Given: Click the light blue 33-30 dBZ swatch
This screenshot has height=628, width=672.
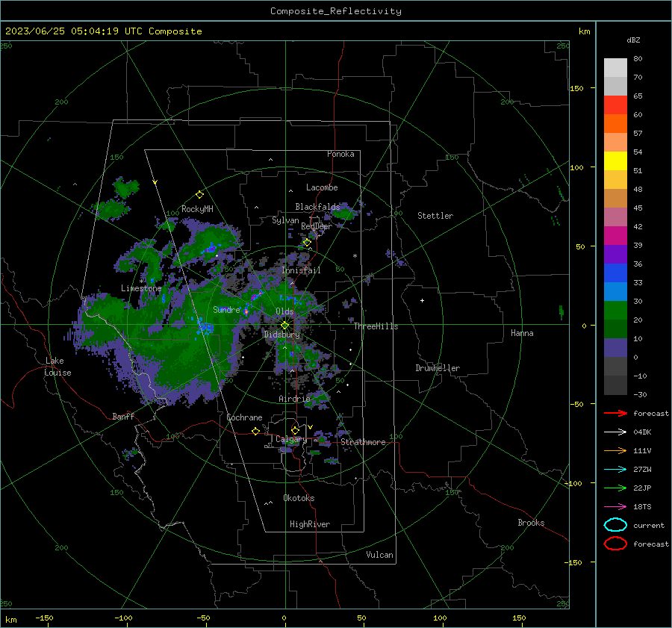Looking at the screenshot, I should click(615, 291).
